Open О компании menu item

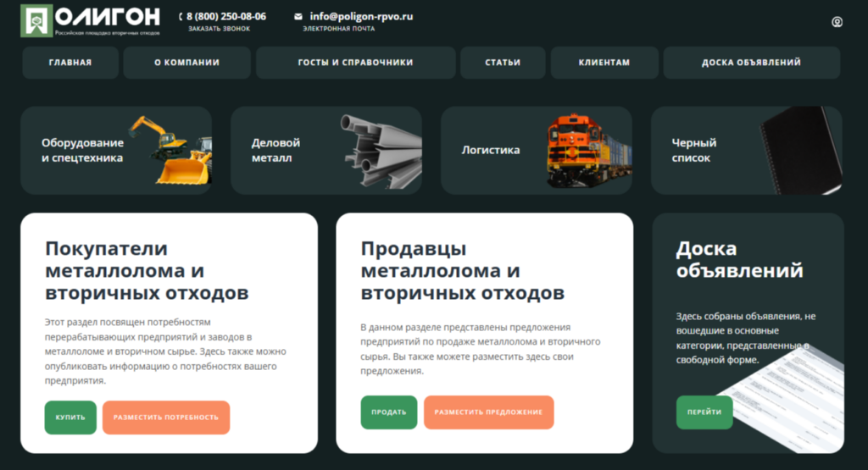coord(187,63)
